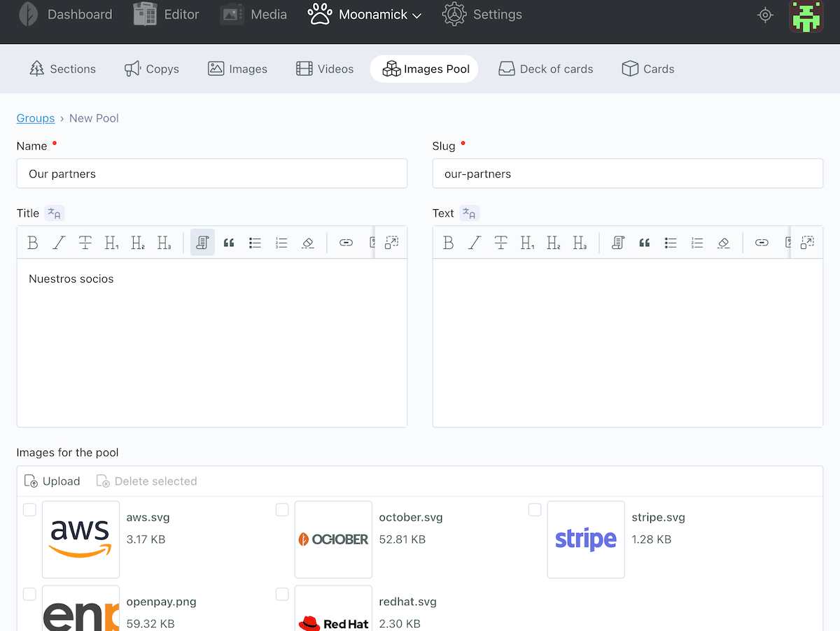
Task: Focus the Name input field
Action: tap(212, 173)
